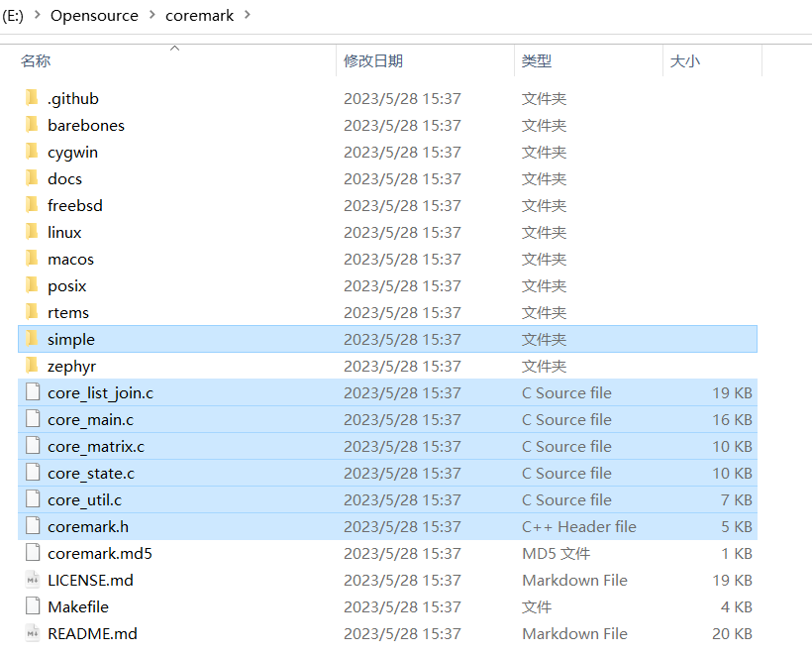Open the Makefile entry

[x=78, y=606]
